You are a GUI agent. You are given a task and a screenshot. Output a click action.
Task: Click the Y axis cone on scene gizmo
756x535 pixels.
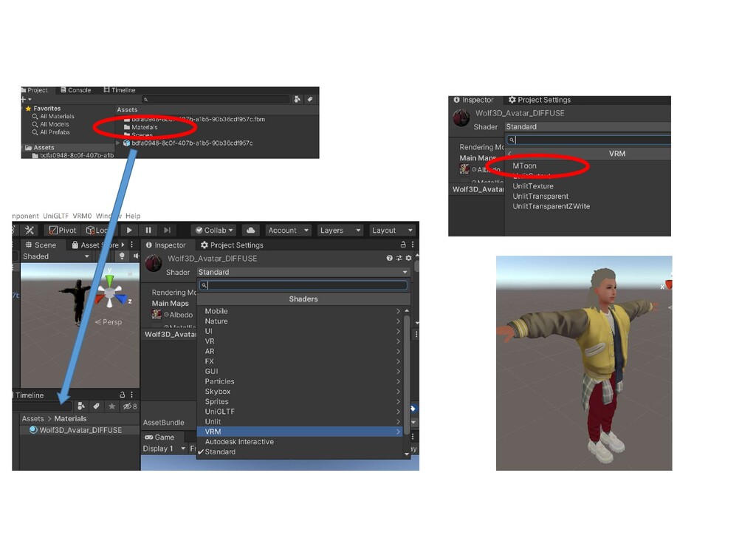click(110, 280)
